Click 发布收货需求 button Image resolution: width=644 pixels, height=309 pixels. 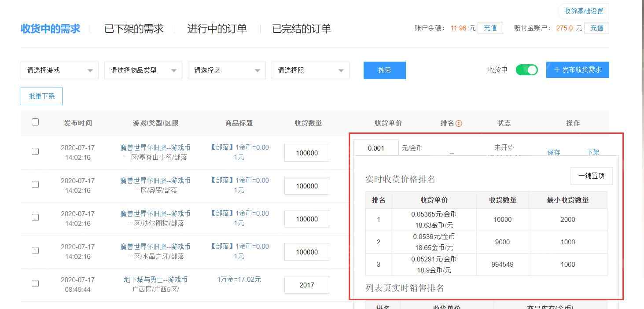(x=578, y=70)
